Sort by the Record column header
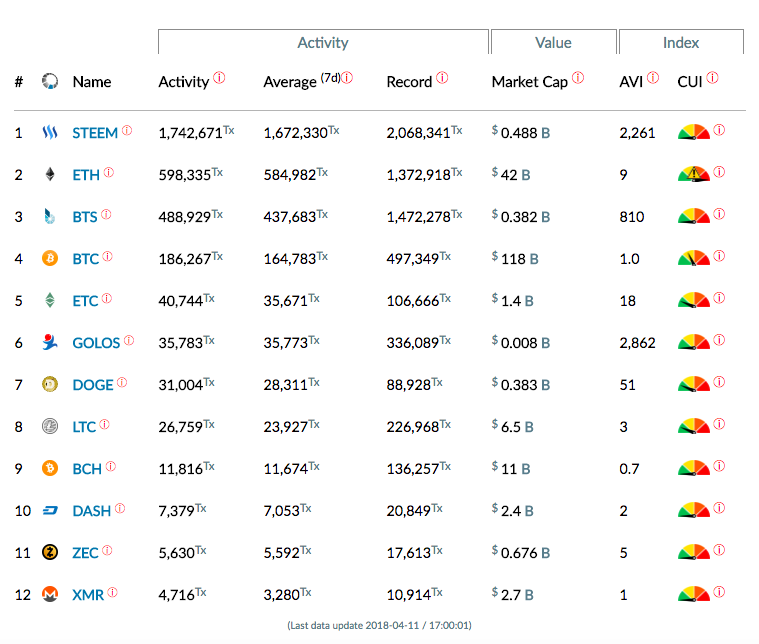The image size is (759, 644). tap(409, 82)
